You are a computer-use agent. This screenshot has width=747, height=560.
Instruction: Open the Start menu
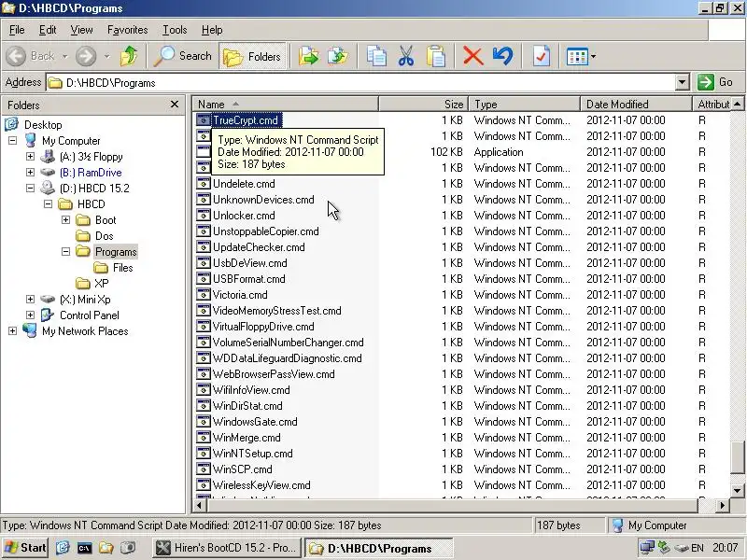(x=25, y=548)
